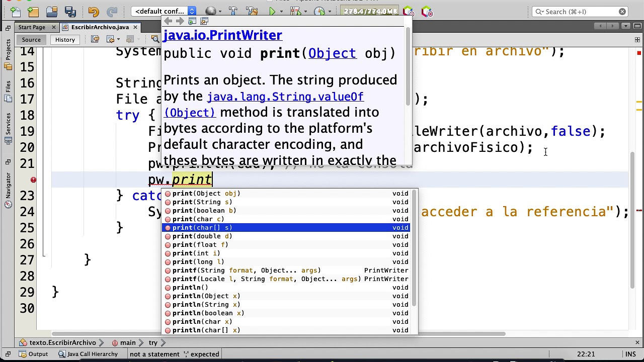The width and height of the screenshot is (644, 362).
Task: Close the EscribirArchivo.java tab
Action: pyautogui.click(x=135, y=27)
